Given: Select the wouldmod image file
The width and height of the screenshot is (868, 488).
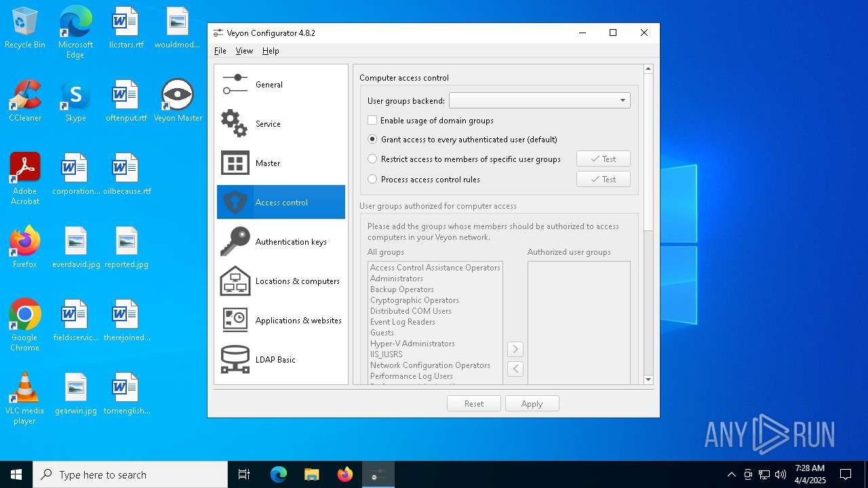Looking at the screenshot, I should coord(177,28).
